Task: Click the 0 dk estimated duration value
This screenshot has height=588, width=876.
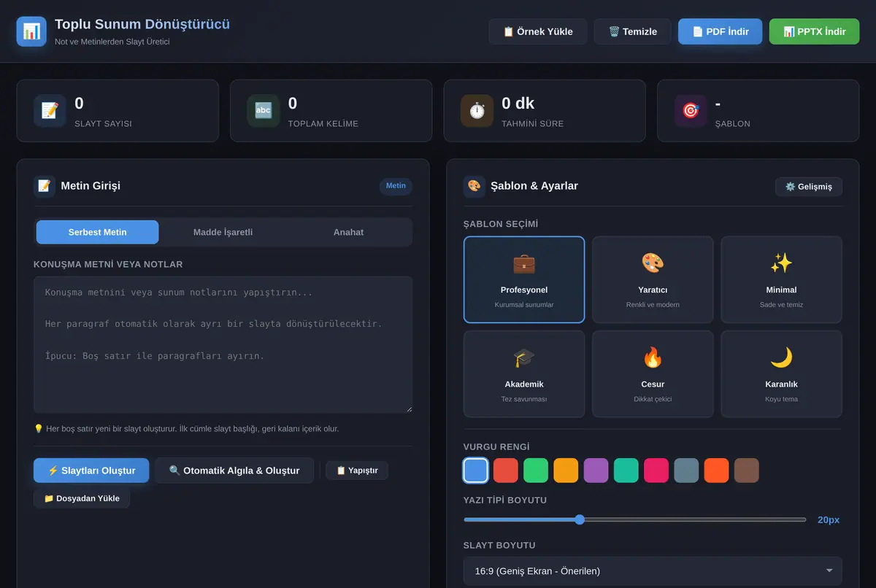Action: pyautogui.click(x=518, y=104)
